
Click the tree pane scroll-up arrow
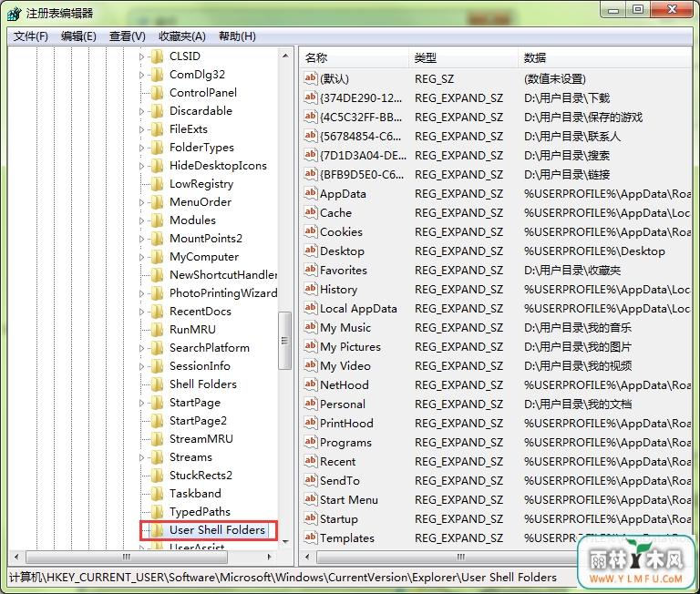pyautogui.click(x=285, y=56)
